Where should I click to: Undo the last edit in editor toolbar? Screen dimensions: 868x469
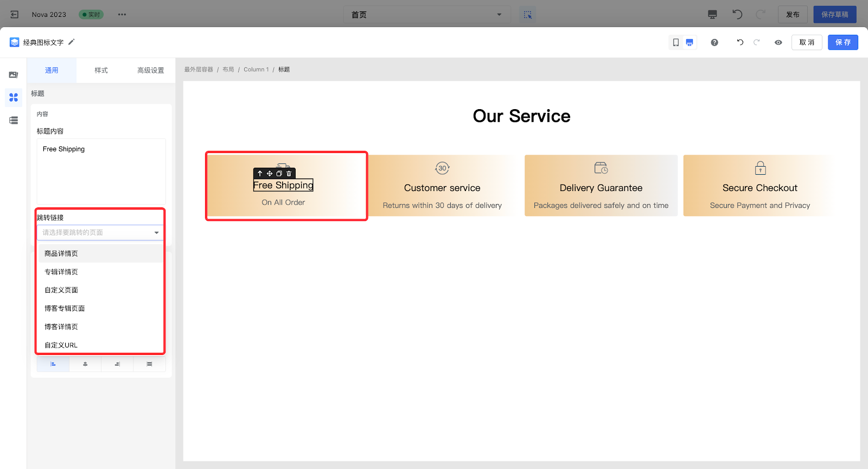tap(739, 42)
